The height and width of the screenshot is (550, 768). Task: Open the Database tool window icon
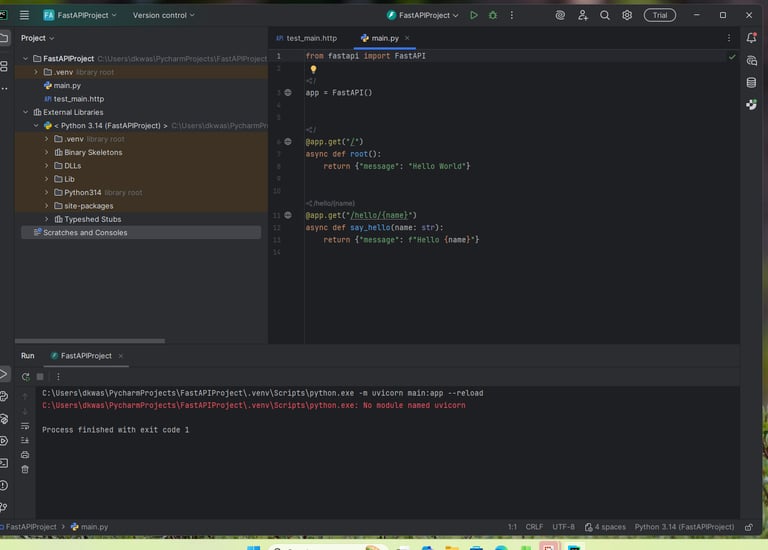(751, 82)
